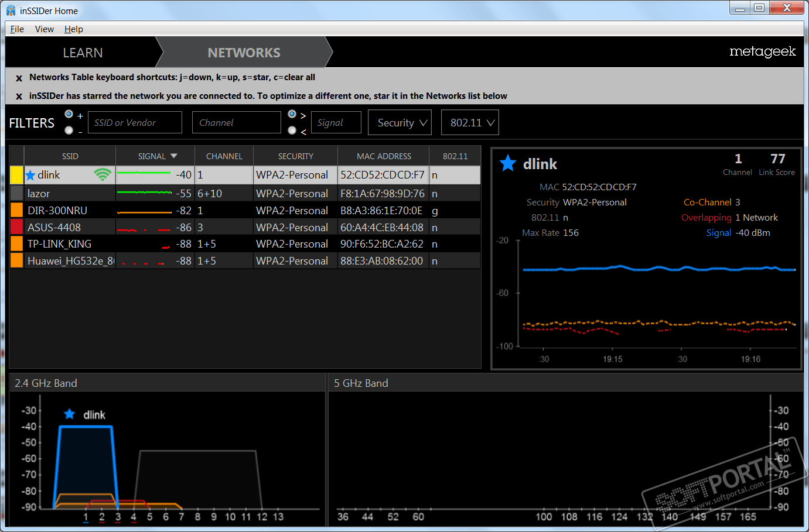809x532 pixels.
Task: Sort by the MAC ADDRESS column header
Action: click(x=384, y=156)
